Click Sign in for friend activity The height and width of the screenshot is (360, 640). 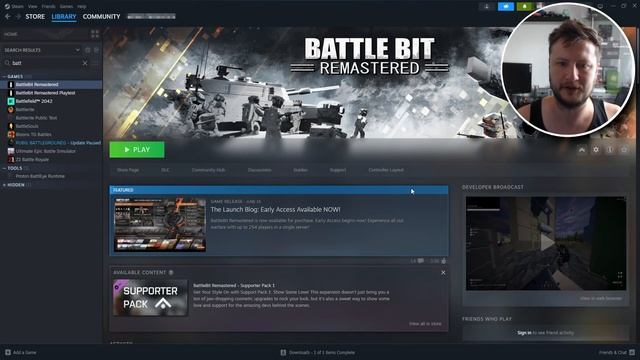pos(524,333)
